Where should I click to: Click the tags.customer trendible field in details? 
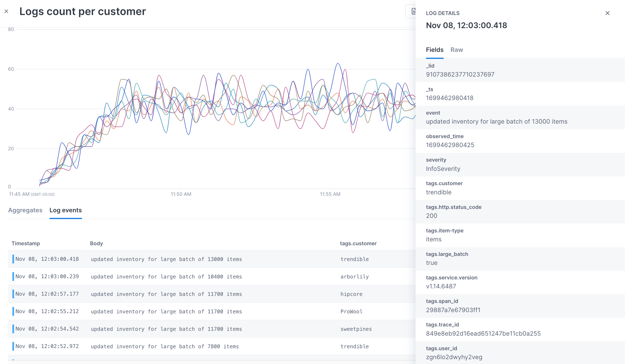pyautogui.click(x=439, y=192)
